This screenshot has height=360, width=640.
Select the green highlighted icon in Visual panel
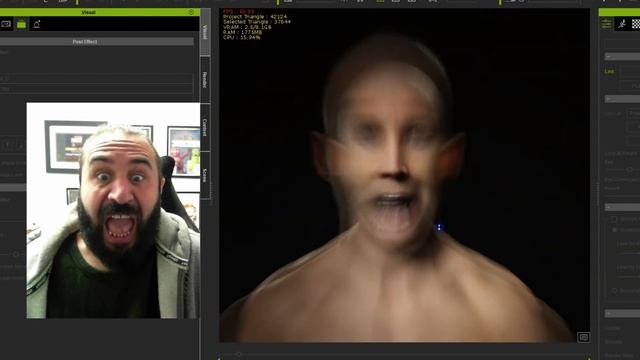point(21,24)
